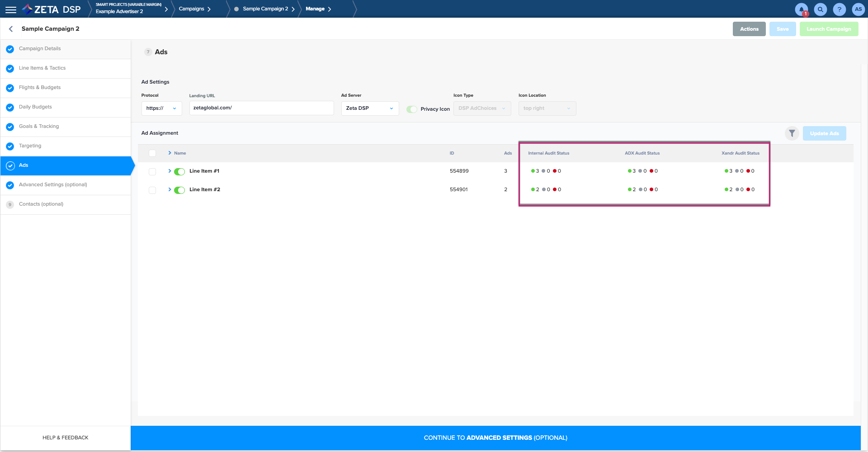
Task: Click the notifications bell icon
Action: [801, 9]
